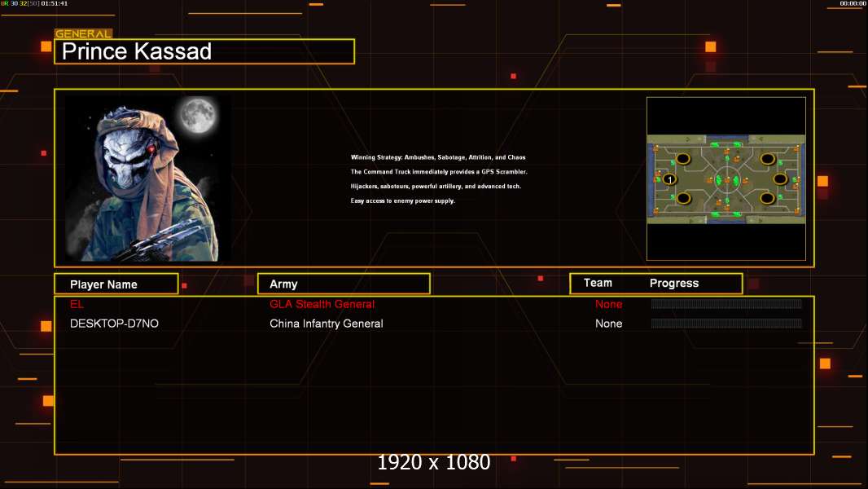Click Easy access to enemy power supply line

(x=402, y=200)
